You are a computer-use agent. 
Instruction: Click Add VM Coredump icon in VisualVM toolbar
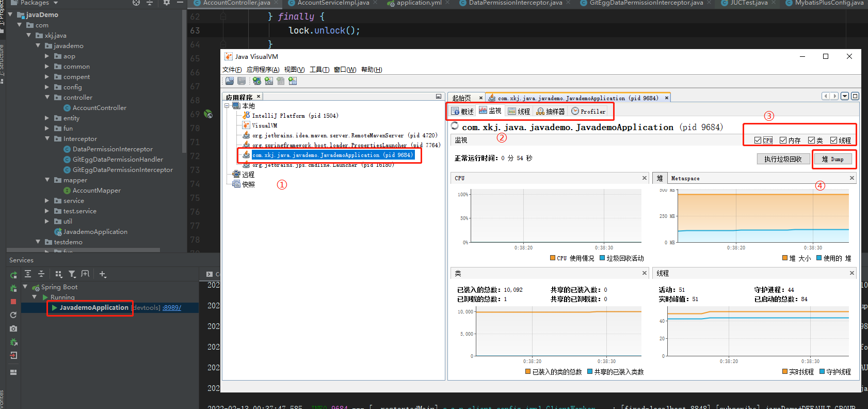pyautogui.click(x=281, y=81)
